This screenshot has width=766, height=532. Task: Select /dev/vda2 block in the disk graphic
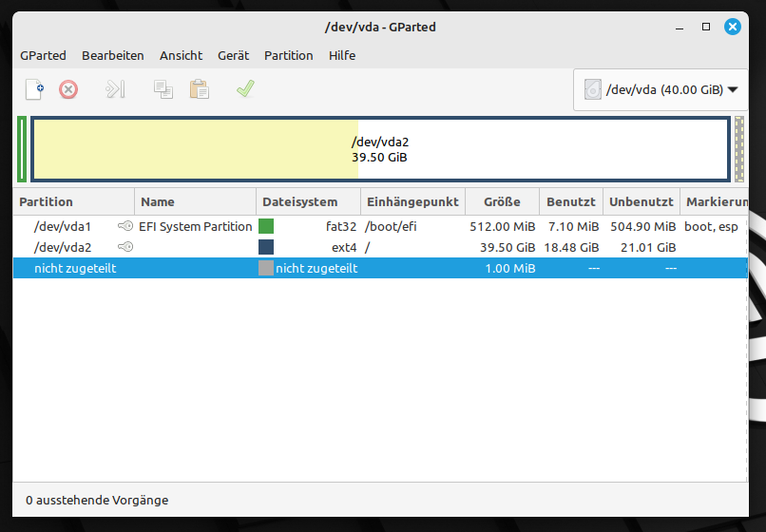(x=380, y=149)
